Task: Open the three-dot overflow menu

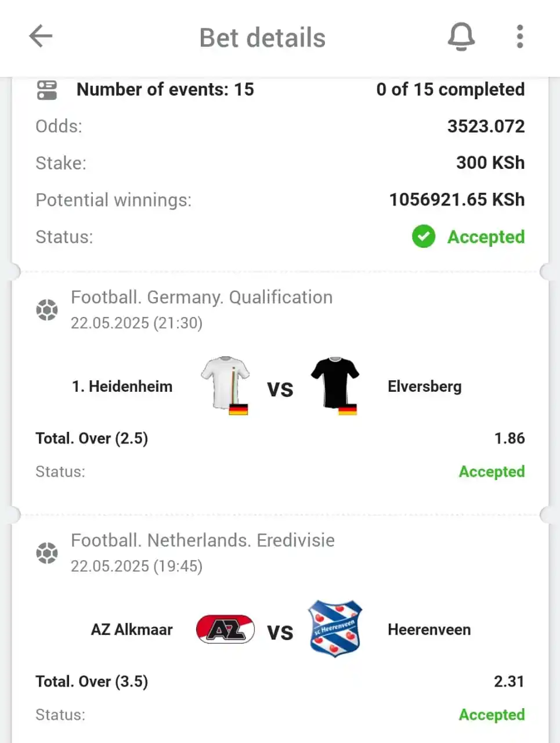Action: (520, 37)
